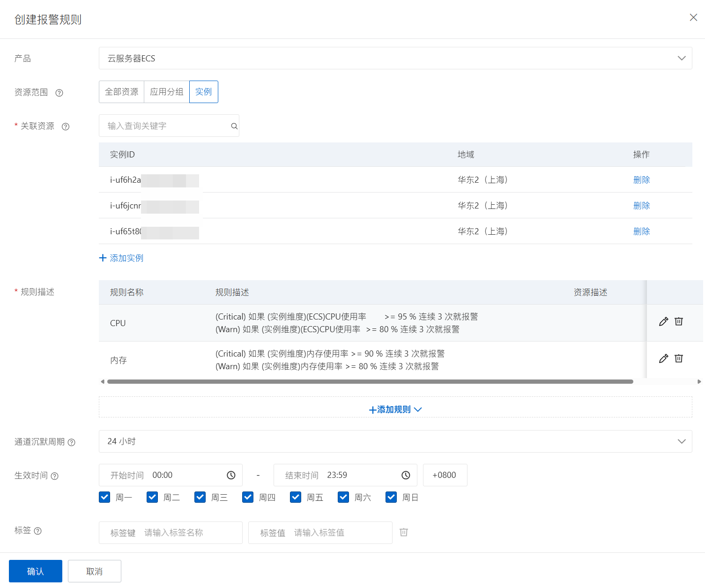The width and height of the screenshot is (705, 588).
Task: Remove tag row with trash icon
Action: pyautogui.click(x=404, y=532)
